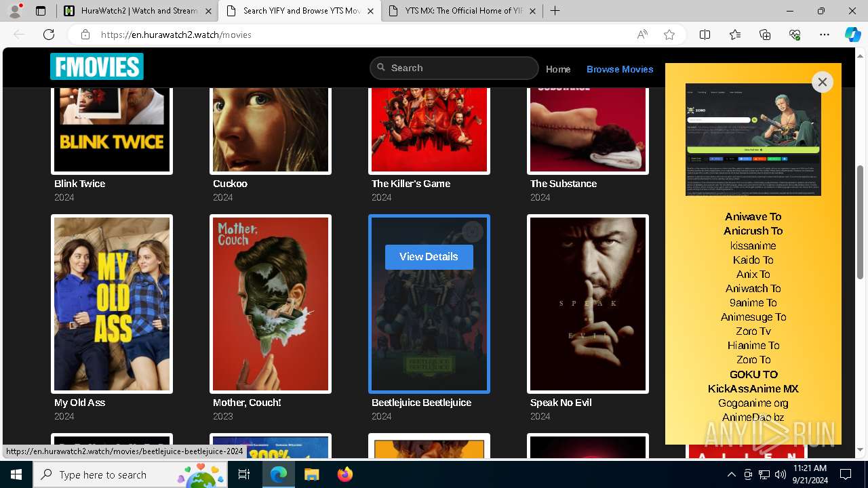Click the Zoro site ad image
868x488 pixels.
click(x=753, y=140)
